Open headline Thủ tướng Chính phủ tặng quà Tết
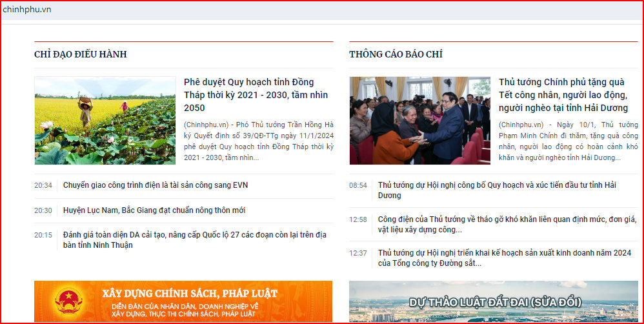644x324 pixels. pos(563,95)
